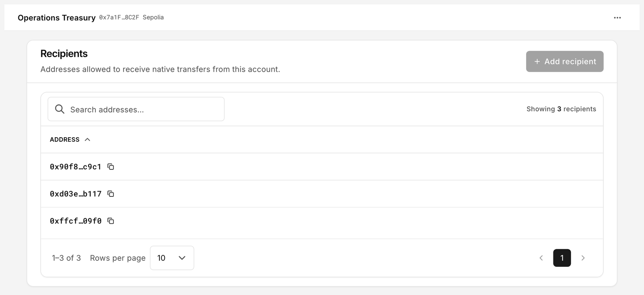This screenshot has height=295, width=644.
Task: Click the Operations Treasury title
Action: tap(57, 18)
